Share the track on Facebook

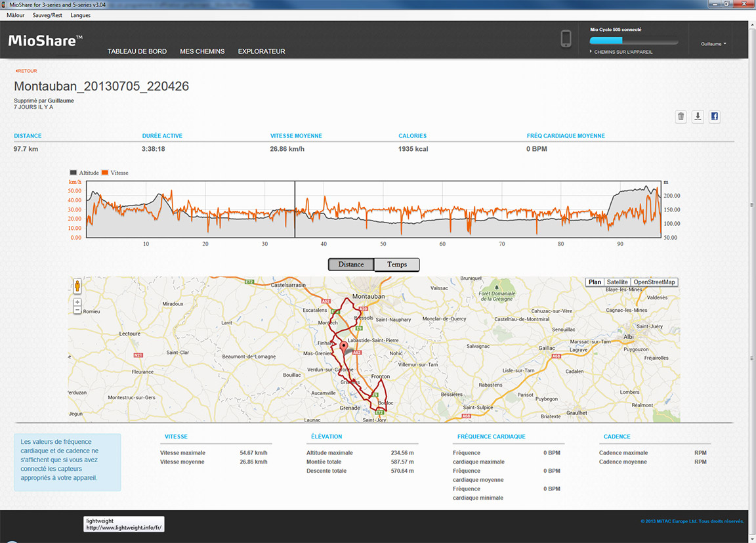(x=715, y=116)
